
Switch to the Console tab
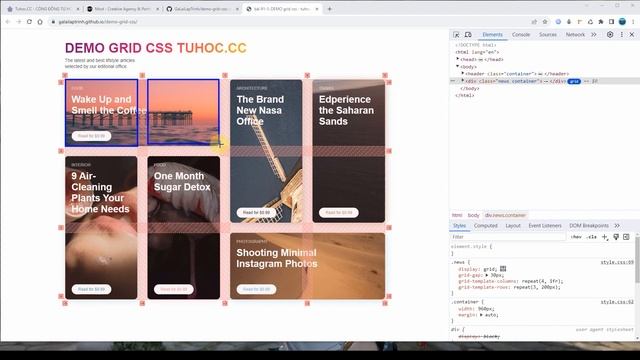point(521,35)
